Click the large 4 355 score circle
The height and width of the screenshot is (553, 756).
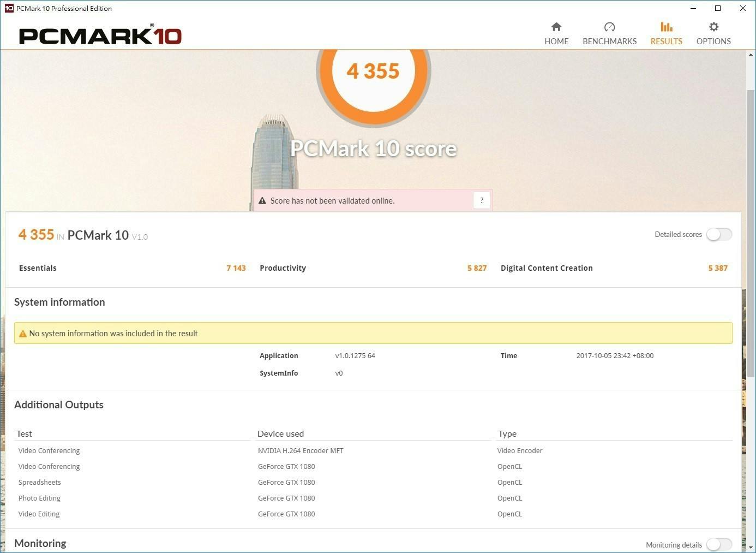374,72
